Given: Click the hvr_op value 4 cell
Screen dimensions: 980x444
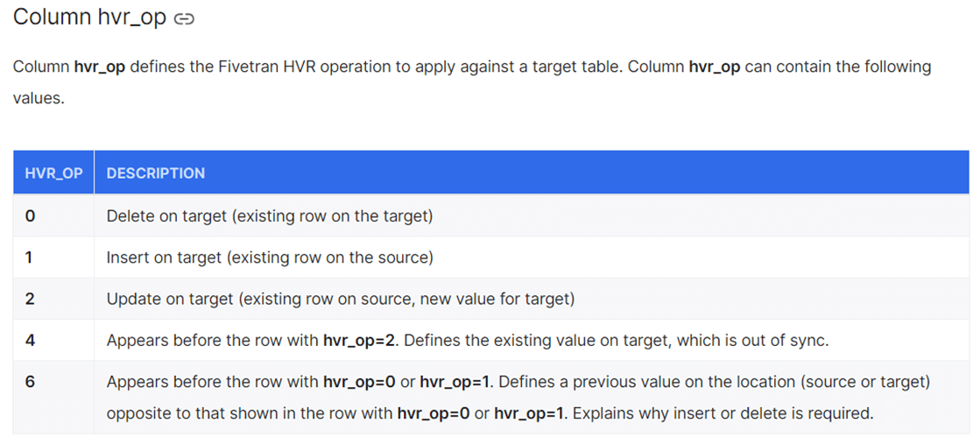Looking at the screenshot, I should click(x=30, y=341).
